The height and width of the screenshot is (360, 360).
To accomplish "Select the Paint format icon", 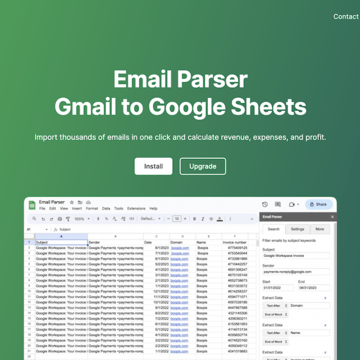I will [68, 219].
